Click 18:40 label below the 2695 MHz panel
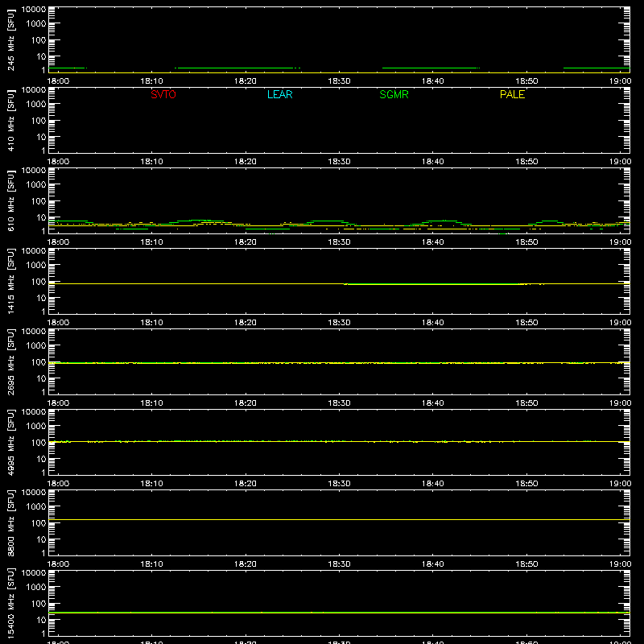The width and height of the screenshot is (644, 644). coord(433,403)
